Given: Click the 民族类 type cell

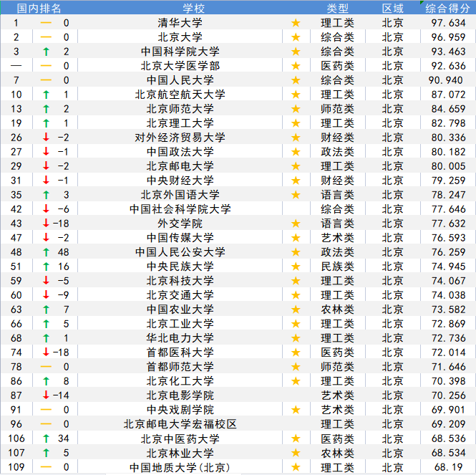Looking at the screenshot, I should [x=337, y=267].
